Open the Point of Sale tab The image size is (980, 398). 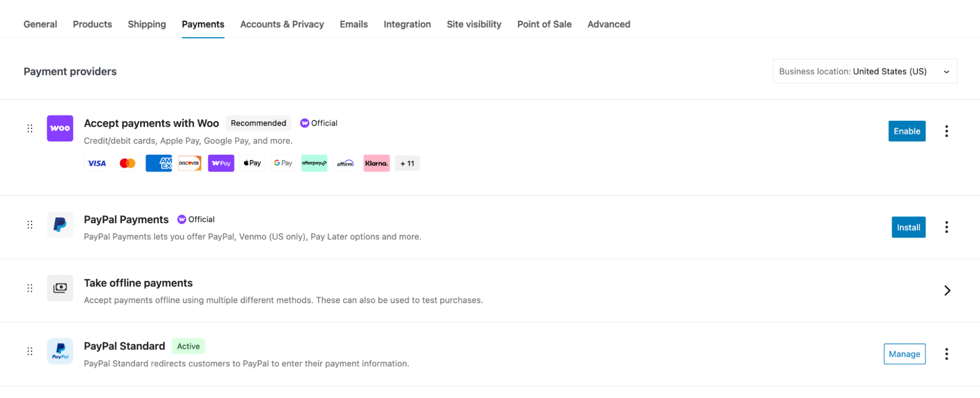544,24
